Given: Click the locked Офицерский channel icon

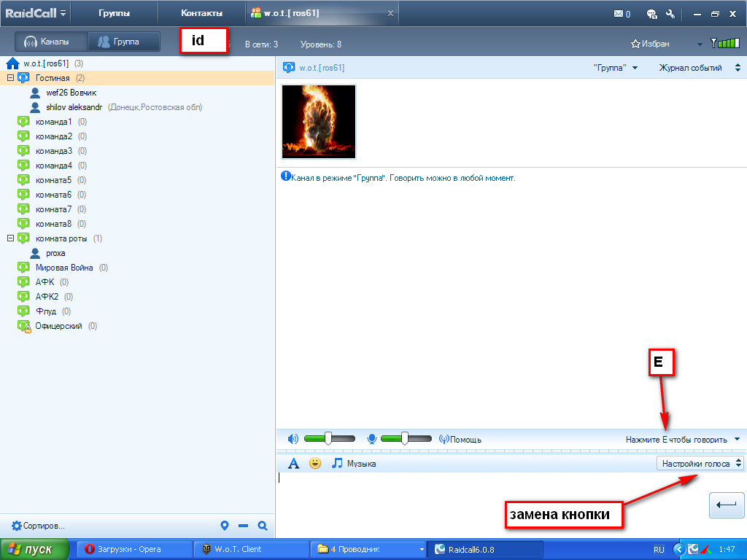Looking at the screenshot, I should (24, 326).
